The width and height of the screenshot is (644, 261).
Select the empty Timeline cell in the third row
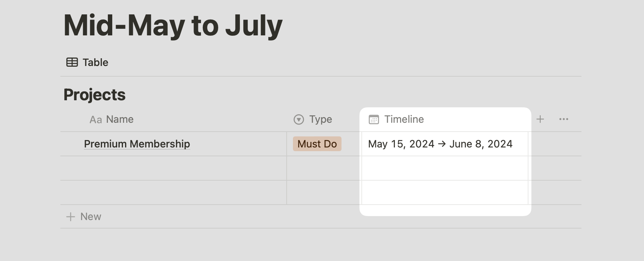click(x=445, y=192)
